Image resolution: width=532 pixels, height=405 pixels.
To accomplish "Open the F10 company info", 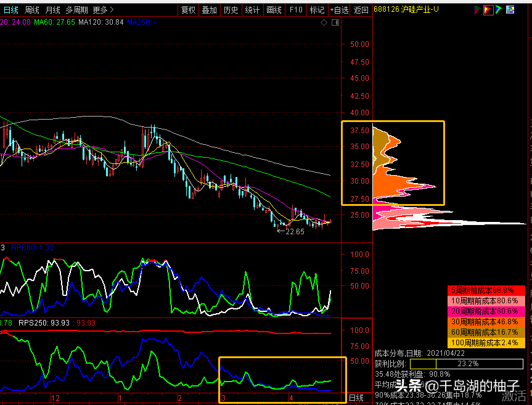I will tap(296, 10).
